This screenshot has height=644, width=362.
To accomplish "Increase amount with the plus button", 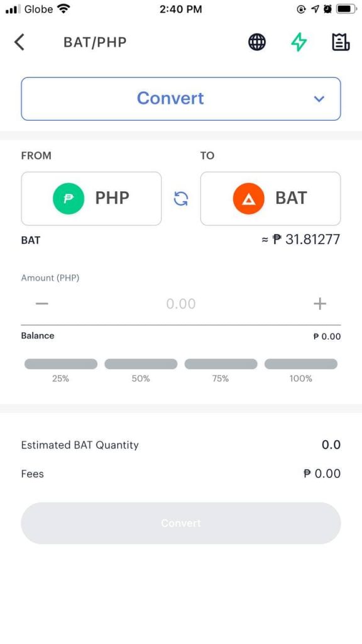I will tap(320, 304).
